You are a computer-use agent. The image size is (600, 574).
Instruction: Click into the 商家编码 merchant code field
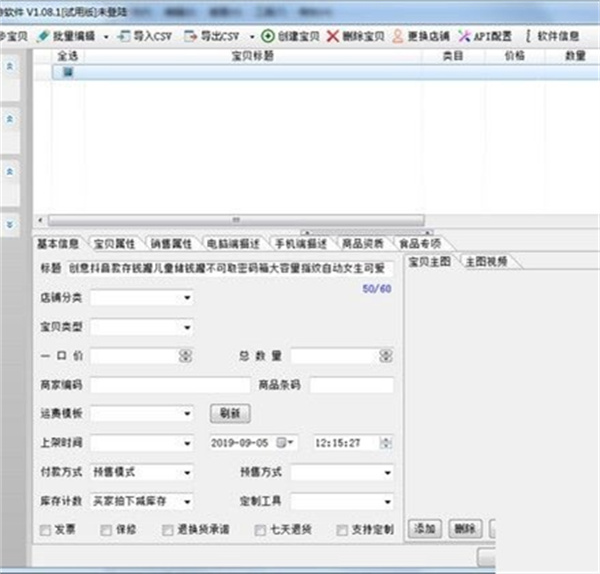[x=169, y=384]
